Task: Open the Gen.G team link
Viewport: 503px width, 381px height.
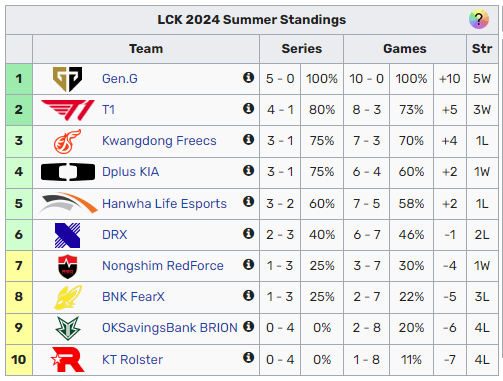Action: pyautogui.click(x=120, y=79)
